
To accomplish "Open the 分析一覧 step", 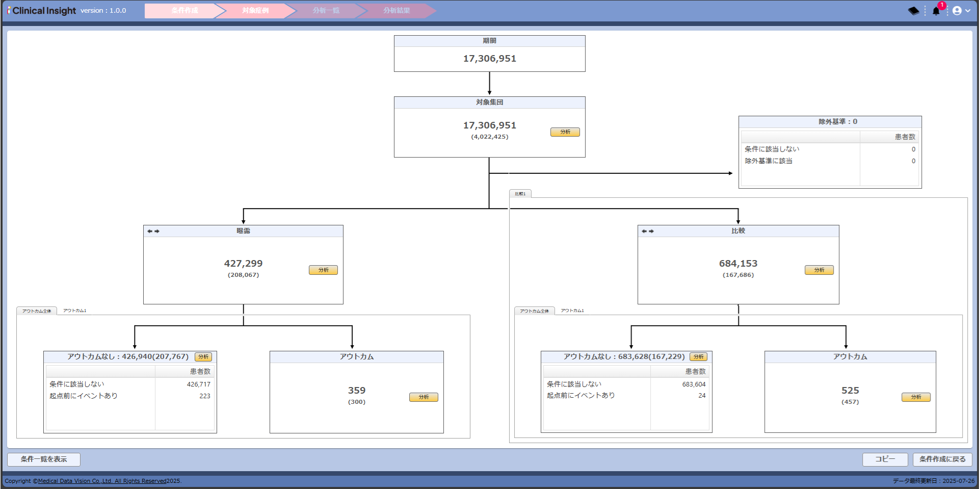I will [x=326, y=11].
